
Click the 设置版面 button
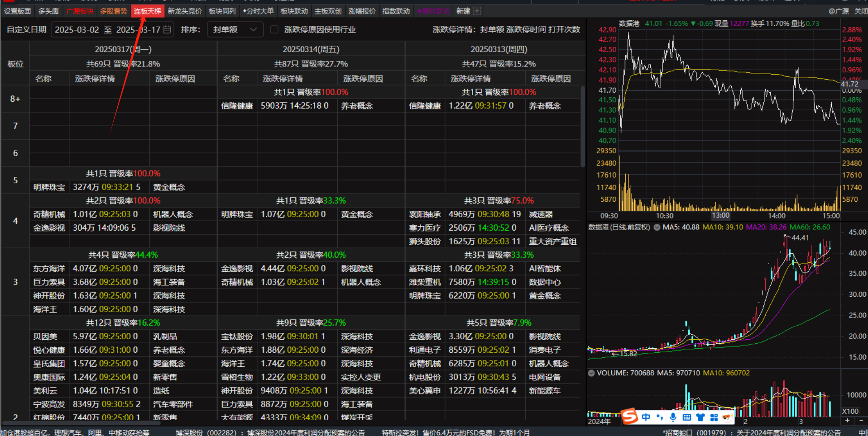pyautogui.click(x=18, y=11)
